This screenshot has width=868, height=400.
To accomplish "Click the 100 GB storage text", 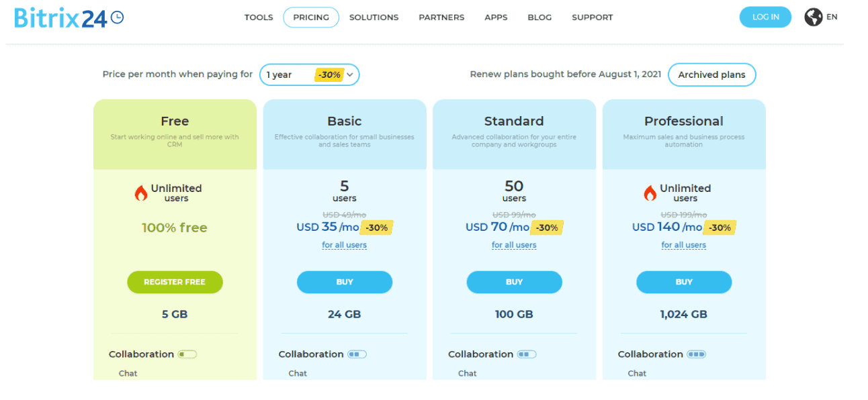I will point(514,314).
